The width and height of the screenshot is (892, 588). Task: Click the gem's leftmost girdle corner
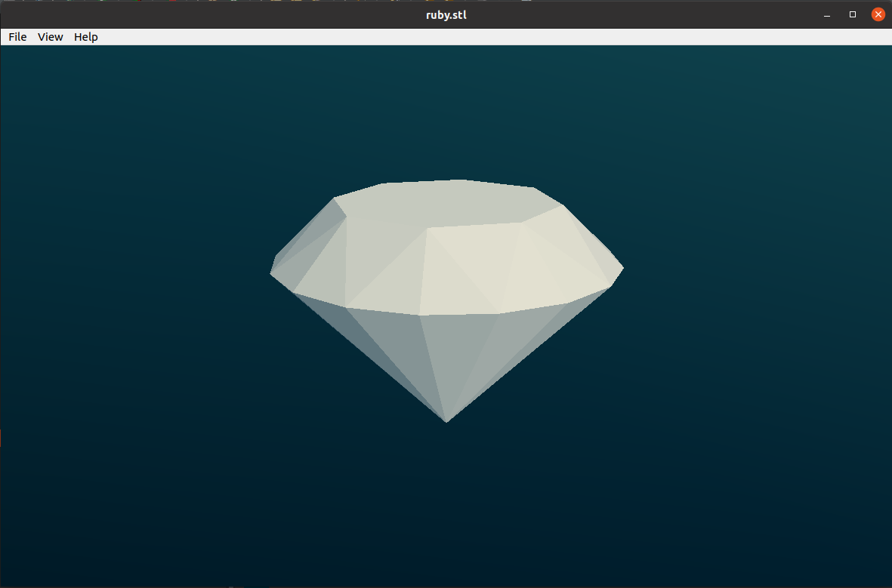click(x=271, y=273)
